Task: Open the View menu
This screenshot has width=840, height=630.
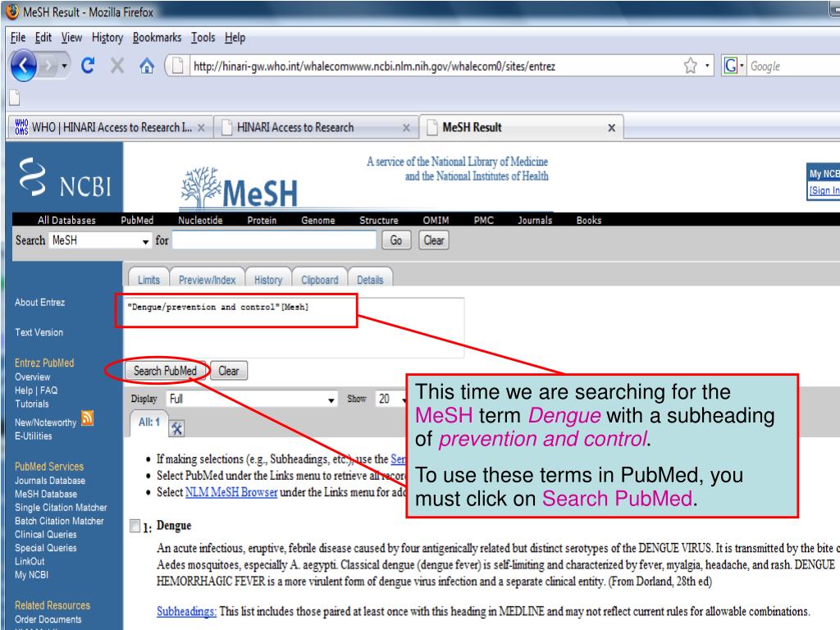Action: [x=71, y=37]
